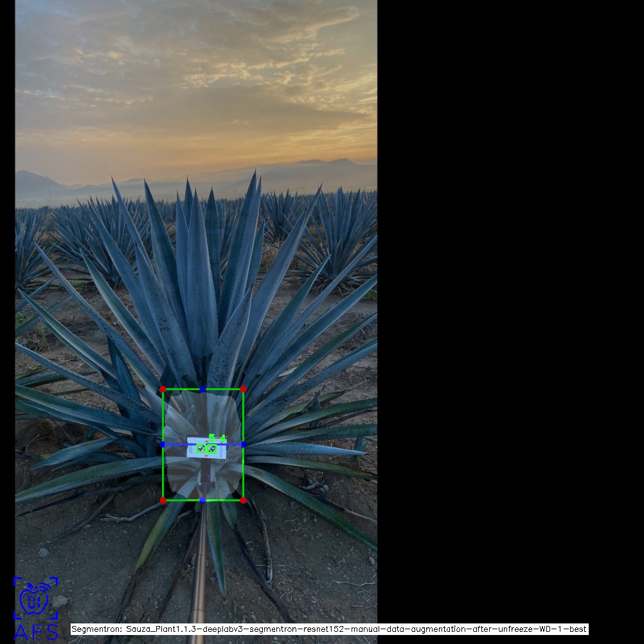Viewport: 644px width, 644px height.
Task: Select the right green marker box on card
Action: click(211, 449)
